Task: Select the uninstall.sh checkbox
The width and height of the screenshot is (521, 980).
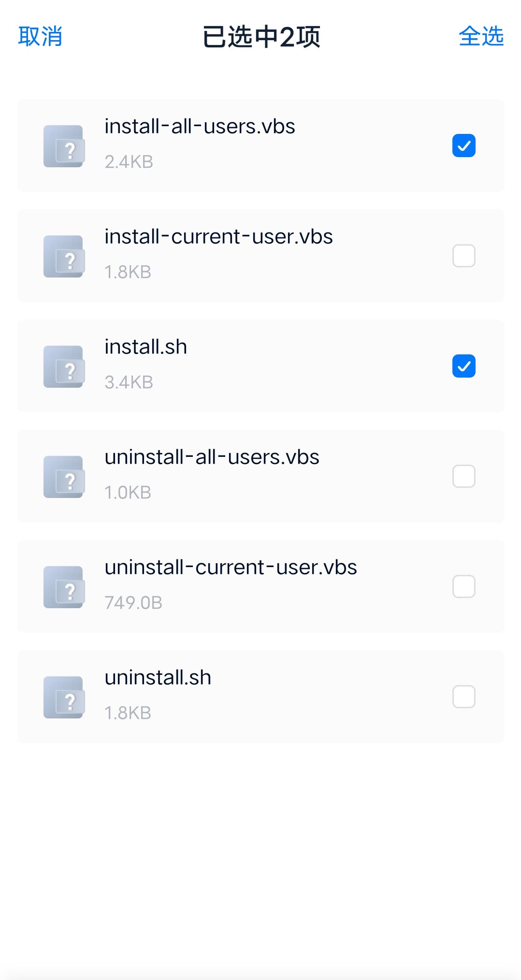Action: click(463, 697)
